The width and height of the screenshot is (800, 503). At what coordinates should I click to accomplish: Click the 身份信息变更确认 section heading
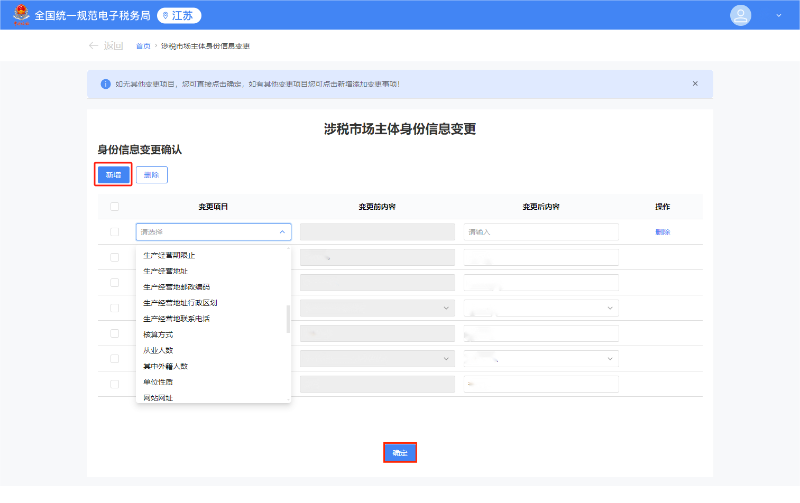[140, 149]
